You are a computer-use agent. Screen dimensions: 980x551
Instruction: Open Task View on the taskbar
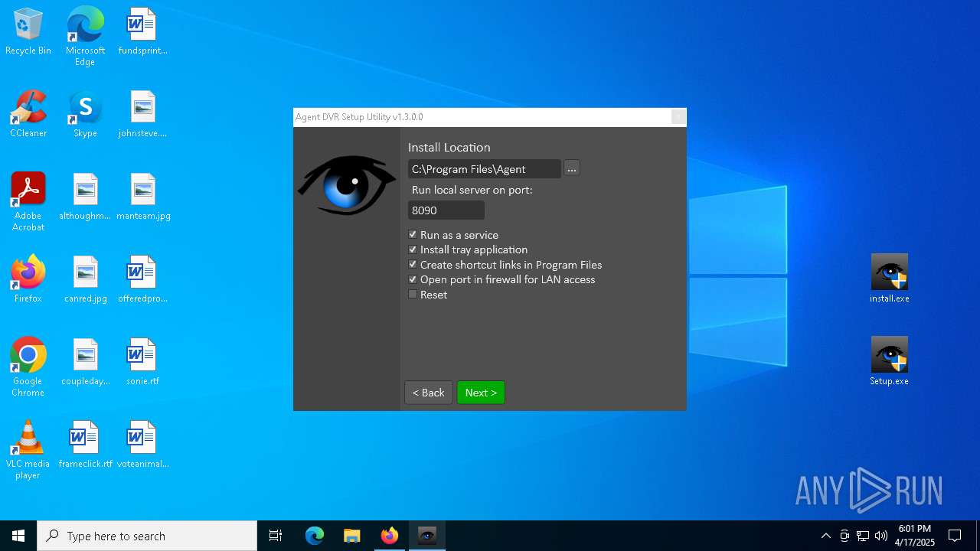pyautogui.click(x=276, y=536)
